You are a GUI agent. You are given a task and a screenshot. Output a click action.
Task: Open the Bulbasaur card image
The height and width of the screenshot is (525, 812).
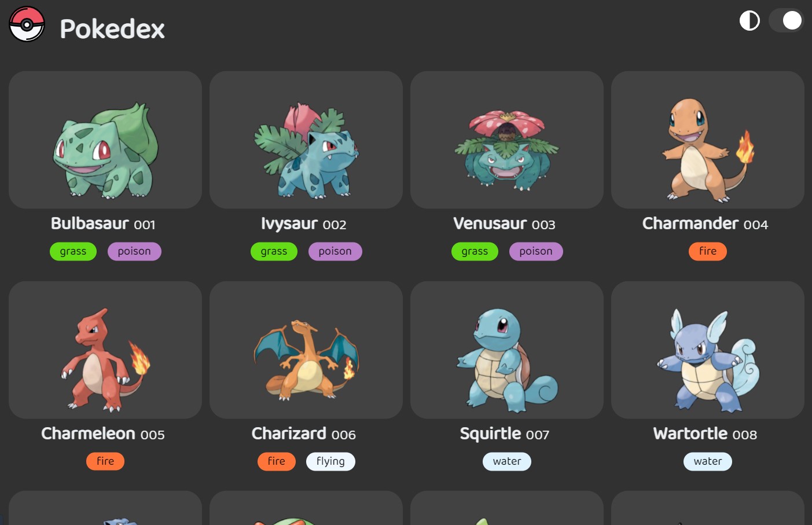click(x=105, y=140)
